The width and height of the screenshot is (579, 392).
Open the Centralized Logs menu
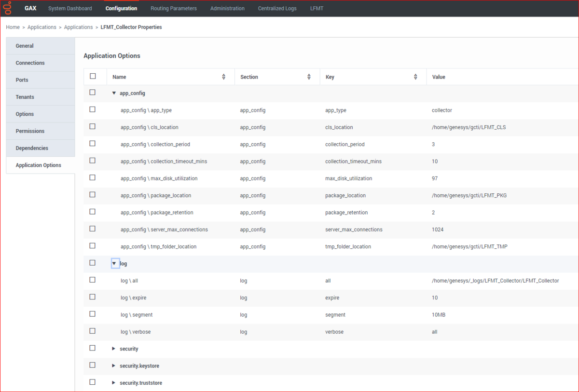click(x=277, y=8)
